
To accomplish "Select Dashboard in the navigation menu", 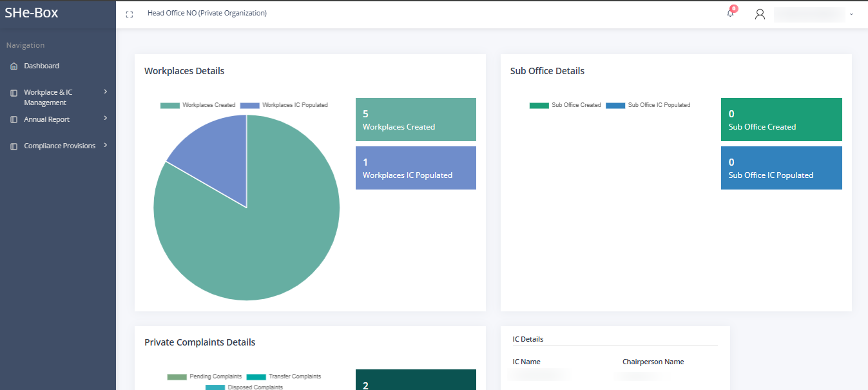I will (x=41, y=66).
